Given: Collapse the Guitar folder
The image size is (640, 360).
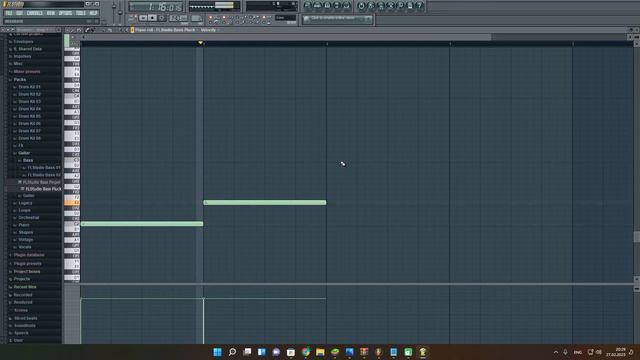Looking at the screenshot, I should point(24,153).
